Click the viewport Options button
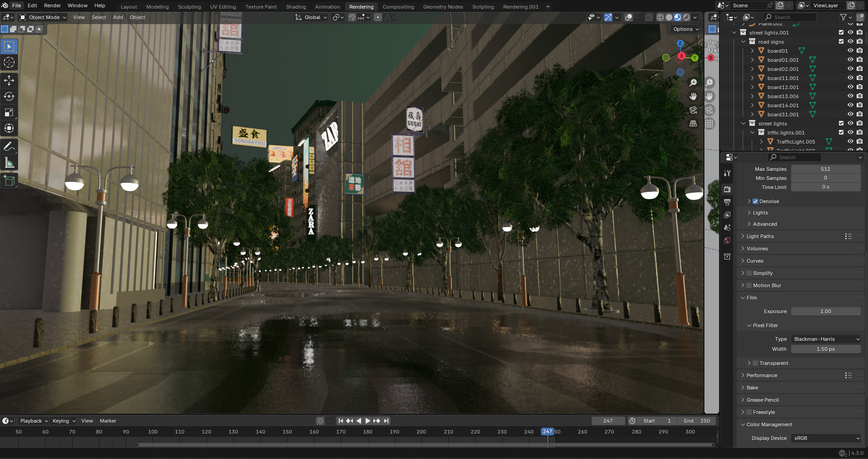The image size is (868, 459). point(685,29)
